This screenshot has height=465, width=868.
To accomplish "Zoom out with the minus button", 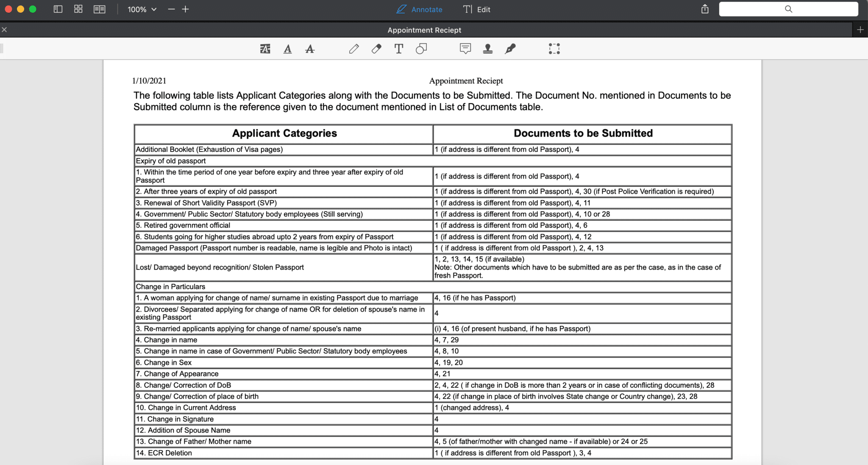I will click(x=171, y=9).
